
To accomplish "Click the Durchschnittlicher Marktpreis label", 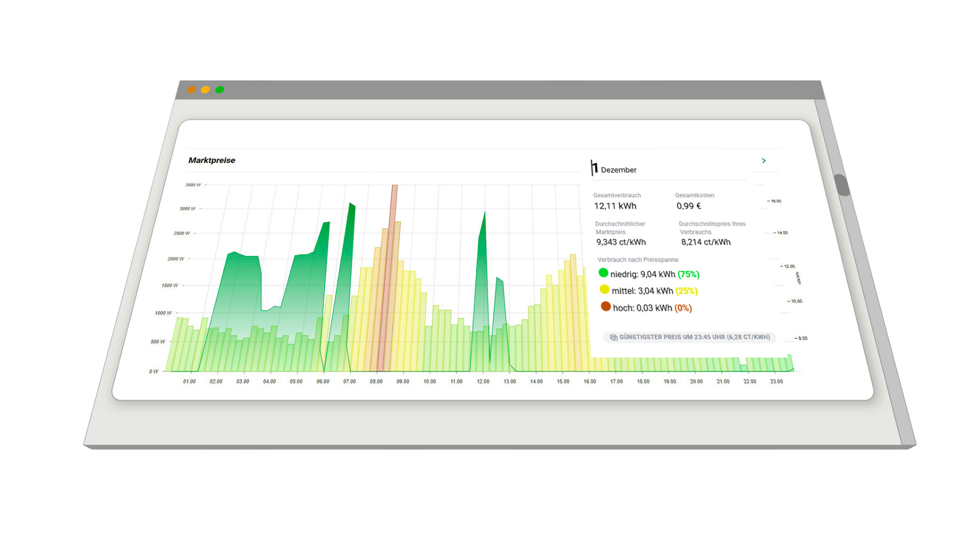I will click(x=620, y=228).
